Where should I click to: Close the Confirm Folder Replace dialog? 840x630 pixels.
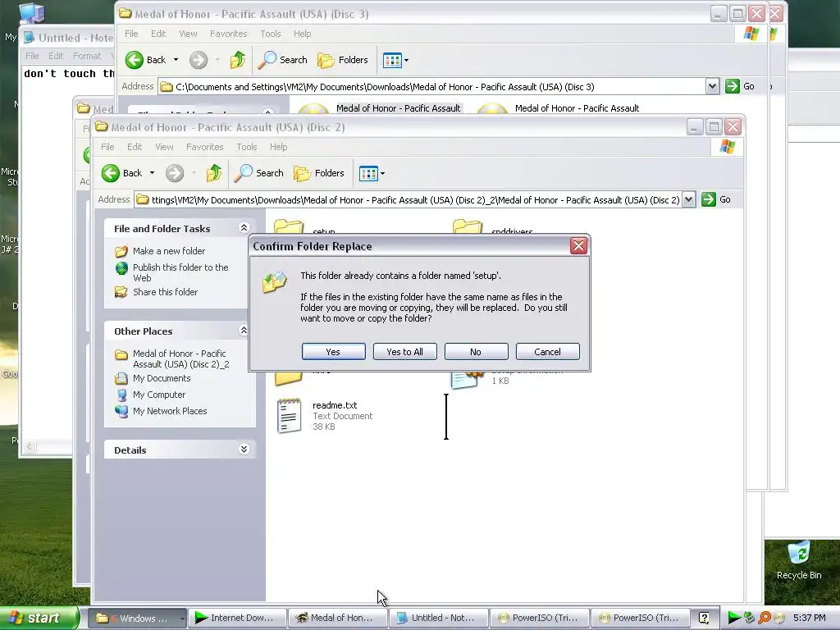(578, 246)
